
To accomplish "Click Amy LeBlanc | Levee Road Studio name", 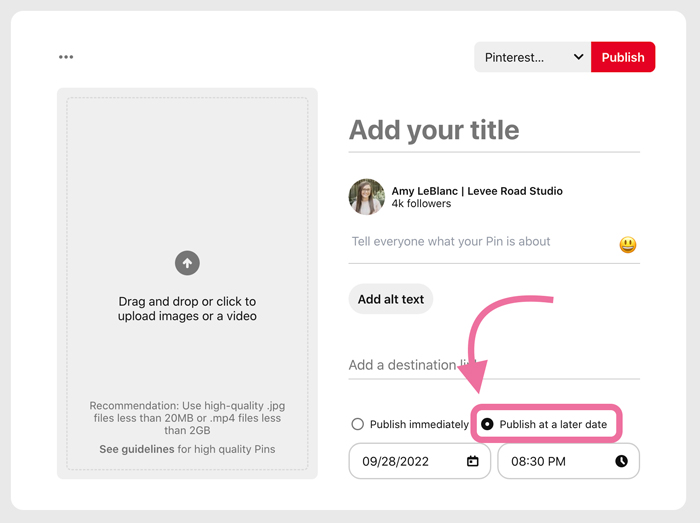I will 477,191.
